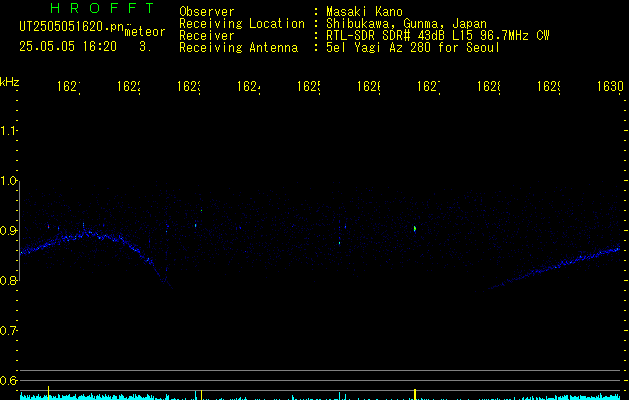This screenshot has height=400, width=629.
Task: Click the 'Receiving Location' label
Action: (242, 24)
